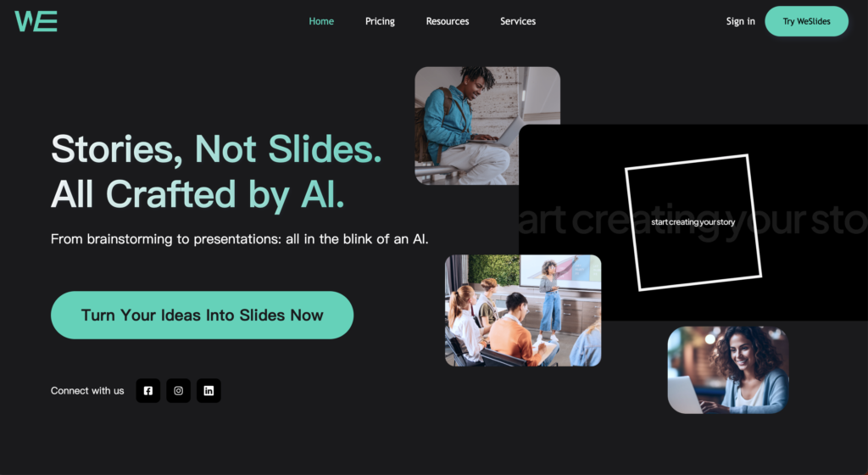Click the 'All Crafted by AI.' heading line
This screenshot has height=475, width=868.
198,194
